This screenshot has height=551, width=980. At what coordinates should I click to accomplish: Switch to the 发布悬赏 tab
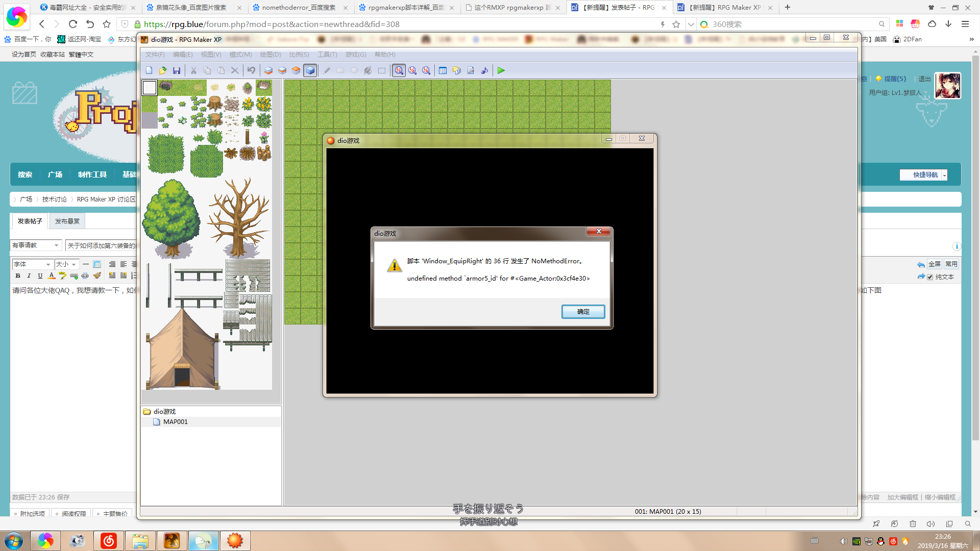coord(67,221)
